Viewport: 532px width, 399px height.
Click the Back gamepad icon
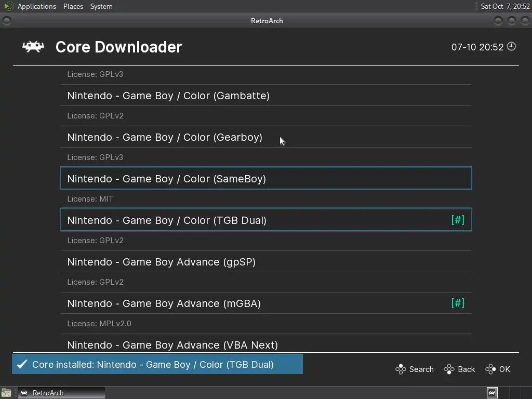[x=449, y=369]
